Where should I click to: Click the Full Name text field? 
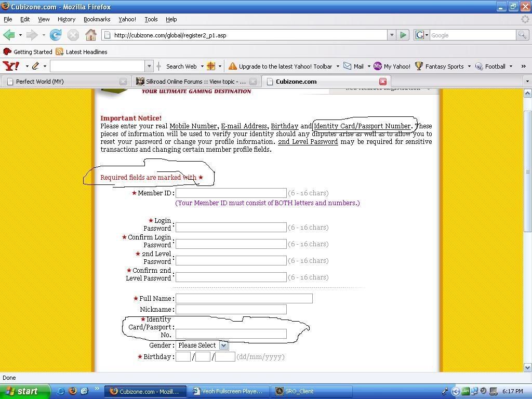click(244, 299)
